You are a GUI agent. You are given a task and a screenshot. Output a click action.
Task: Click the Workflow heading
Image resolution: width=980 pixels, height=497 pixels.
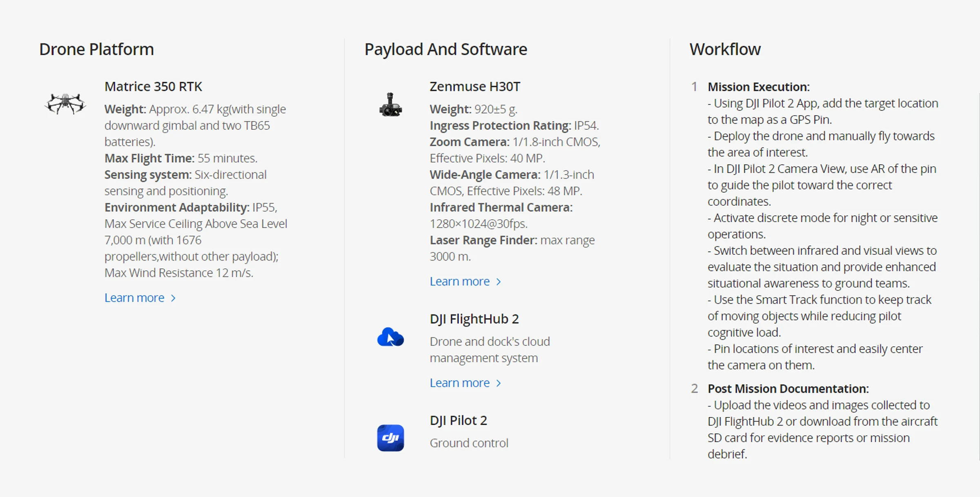[725, 49]
